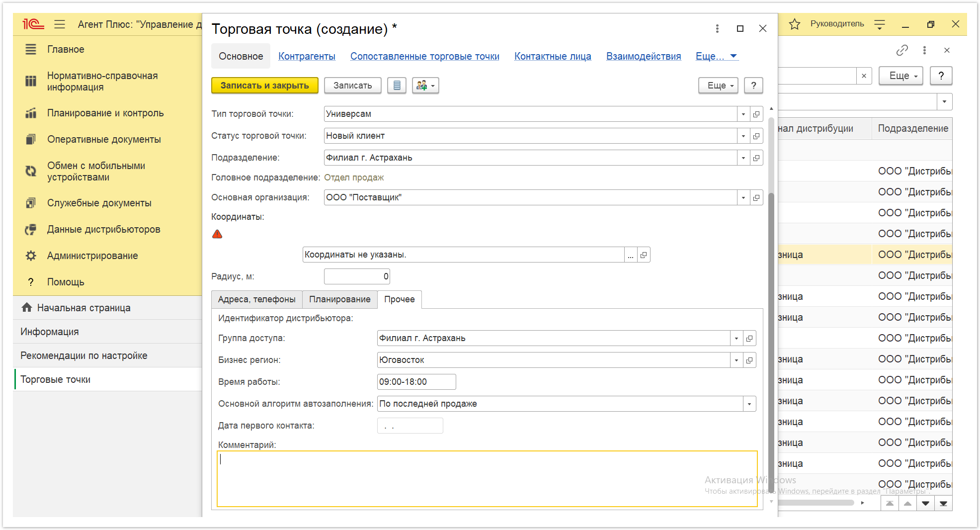Open the Статус торговой точки record icon
The height and width of the screenshot is (530, 980).
pos(756,136)
